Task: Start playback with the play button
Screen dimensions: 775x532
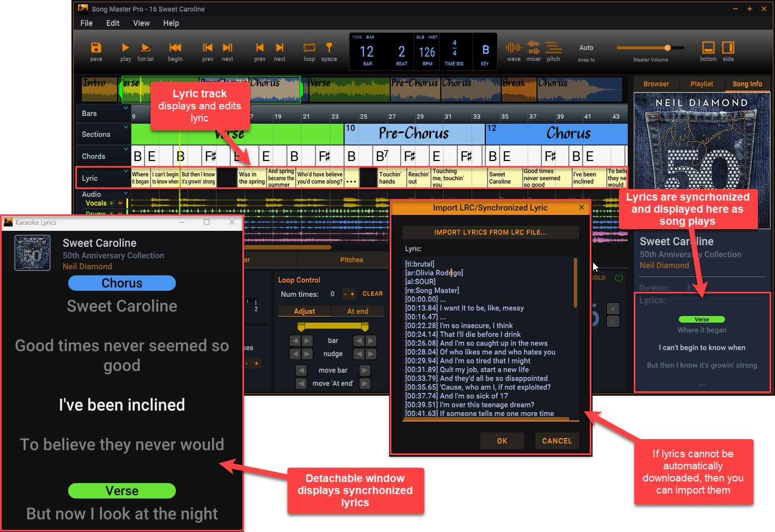Action: point(125,48)
